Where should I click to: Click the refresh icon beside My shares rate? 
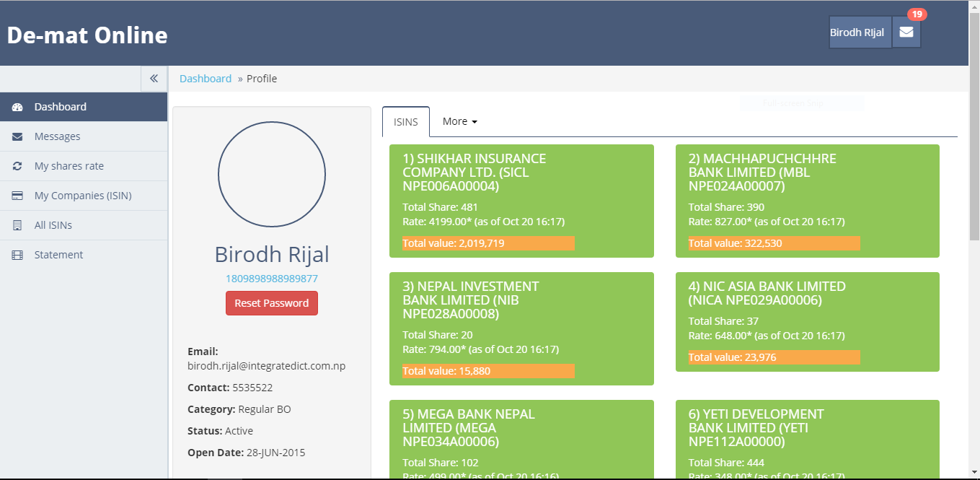18,166
